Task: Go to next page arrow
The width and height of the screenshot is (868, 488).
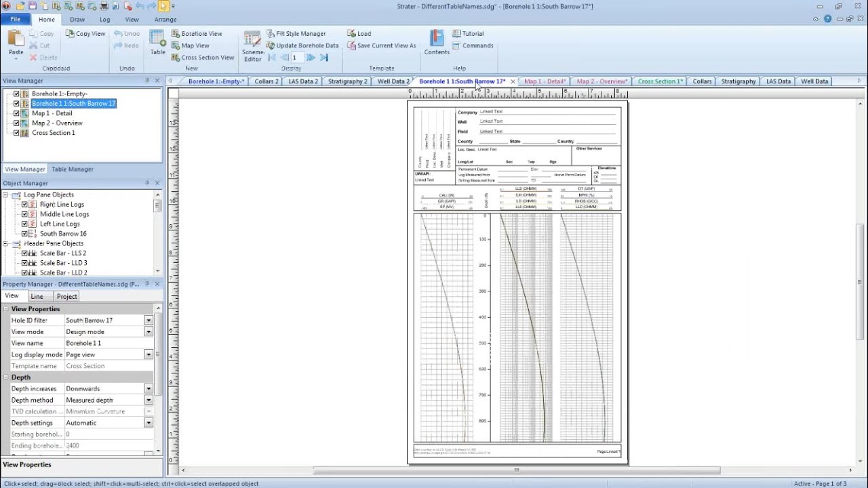Action: tap(311, 58)
